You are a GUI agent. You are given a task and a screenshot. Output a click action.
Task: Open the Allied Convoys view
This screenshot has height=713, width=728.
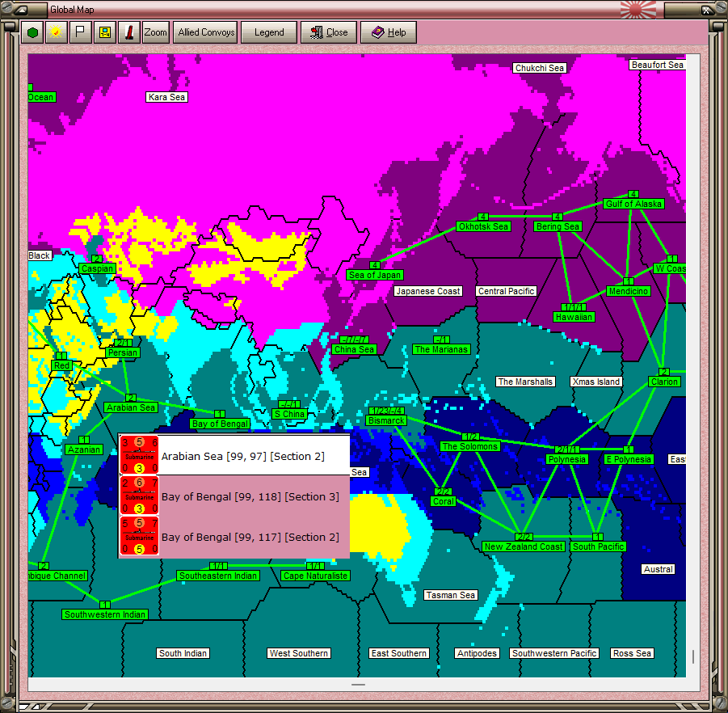206,32
